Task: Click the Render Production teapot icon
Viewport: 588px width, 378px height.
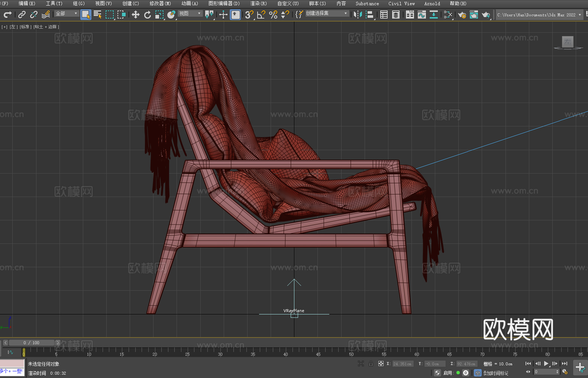Action: 486,14
